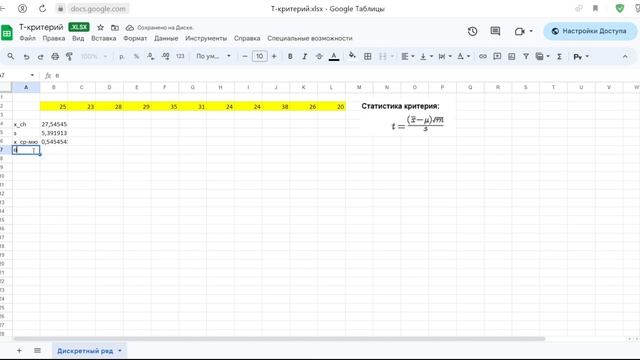Toggle strikethrough formatting
This screenshot has height=360, width=640.
click(x=319, y=56)
